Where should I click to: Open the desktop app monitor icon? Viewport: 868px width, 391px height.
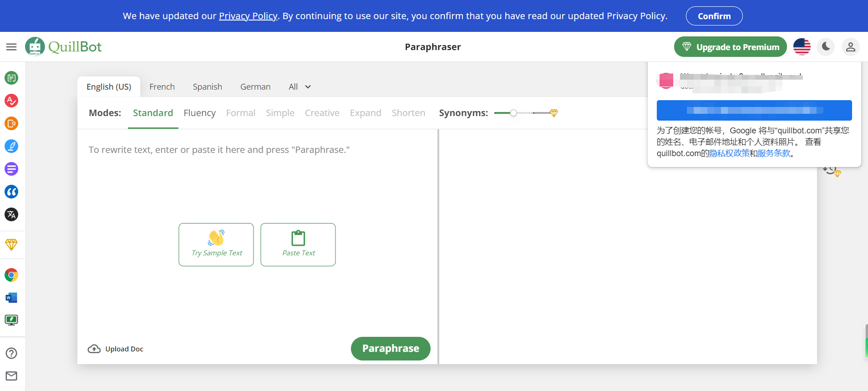tap(11, 320)
